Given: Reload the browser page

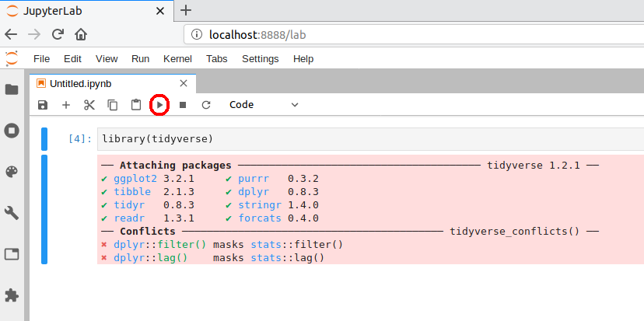Looking at the screenshot, I should point(58,34).
